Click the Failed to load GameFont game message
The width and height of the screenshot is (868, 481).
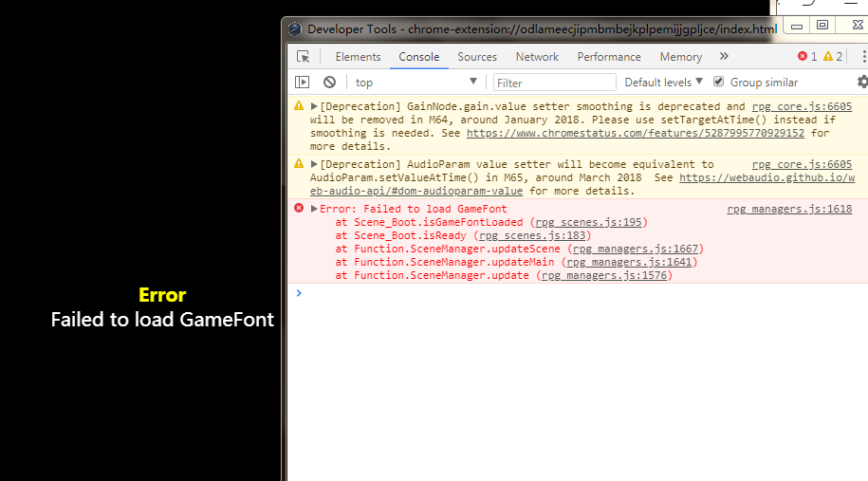tap(162, 320)
